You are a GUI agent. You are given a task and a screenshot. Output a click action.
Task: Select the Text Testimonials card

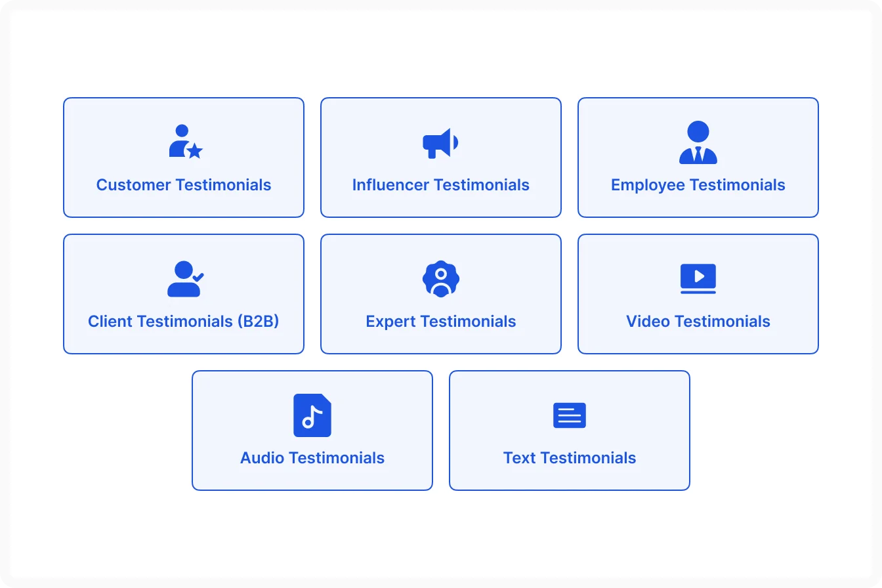coord(569,430)
